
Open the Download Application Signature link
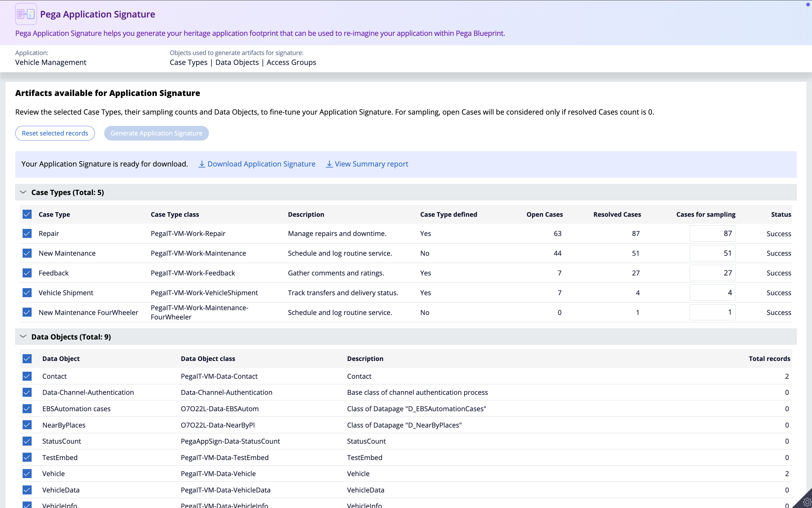261,164
